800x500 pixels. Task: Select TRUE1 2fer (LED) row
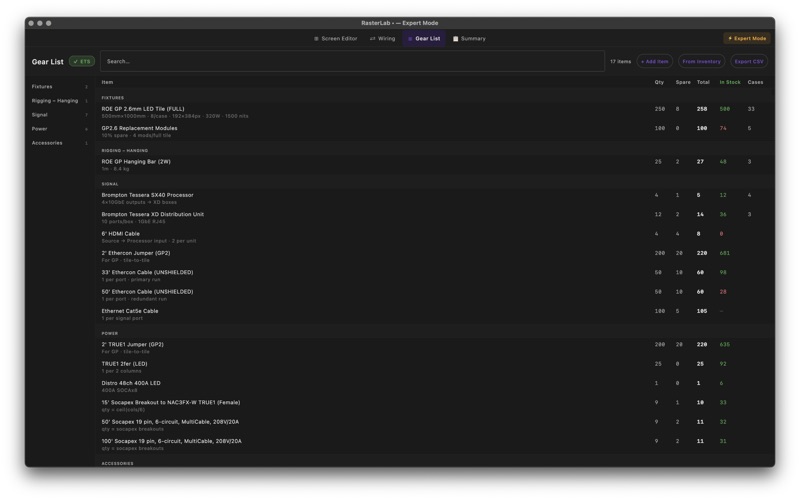[435, 367]
